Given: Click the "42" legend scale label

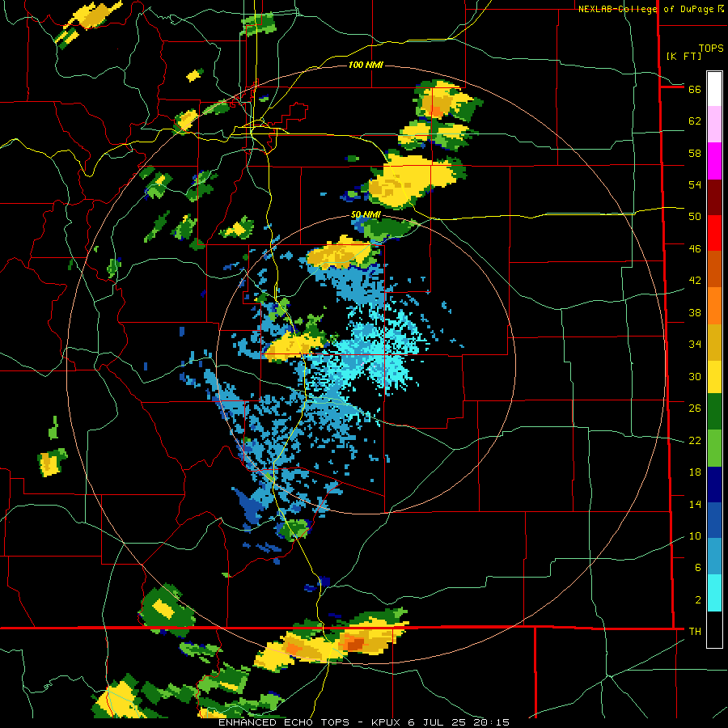Looking at the screenshot, I should pos(695,281).
